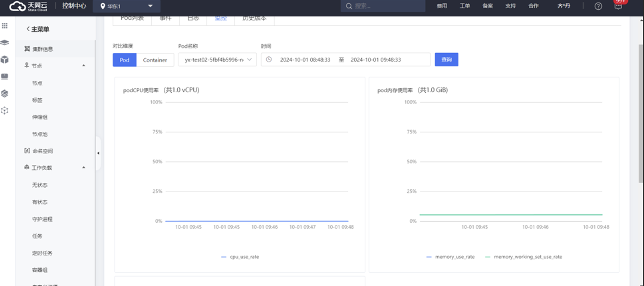Open the help question mark icon
Image resolution: width=644 pixels, height=286 pixels.
(x=598, y=6)
